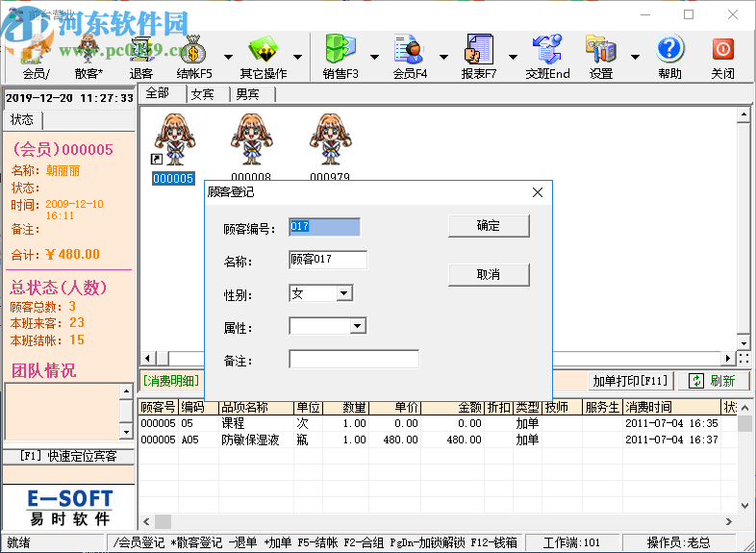Click the [消费明细] tab label
This screenshot has height=553, width=756.
coord(171,381)
